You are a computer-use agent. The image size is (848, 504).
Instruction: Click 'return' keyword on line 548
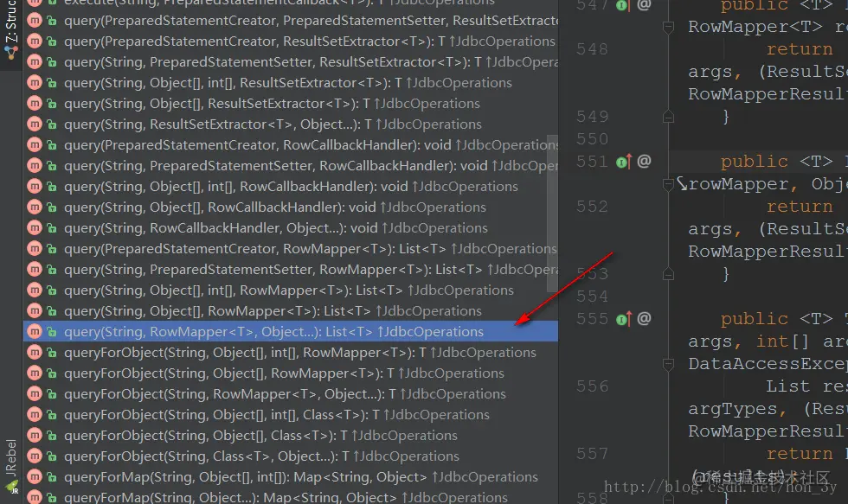(x=800, y=49)
